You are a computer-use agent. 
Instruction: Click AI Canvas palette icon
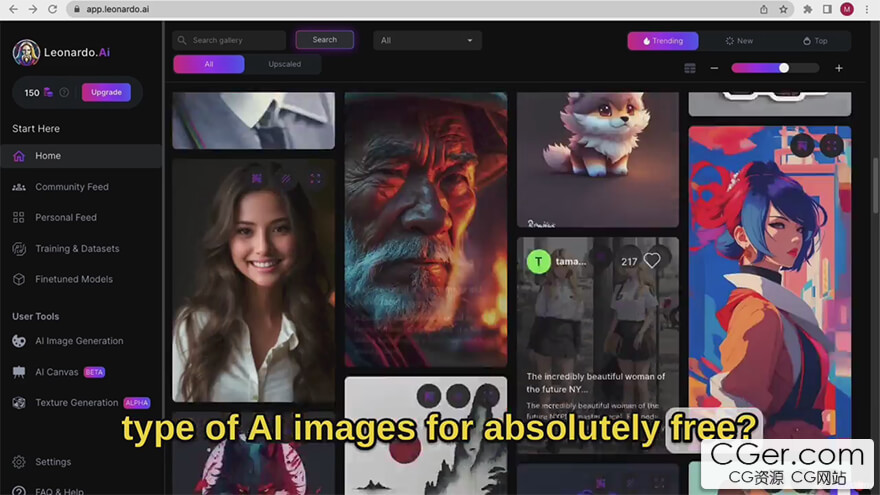click(19, 372)
